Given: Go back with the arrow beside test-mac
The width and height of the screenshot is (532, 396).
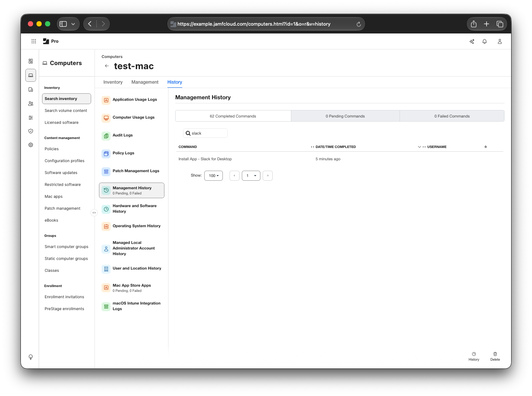Looking at the screenshot, I should point(107,66).
